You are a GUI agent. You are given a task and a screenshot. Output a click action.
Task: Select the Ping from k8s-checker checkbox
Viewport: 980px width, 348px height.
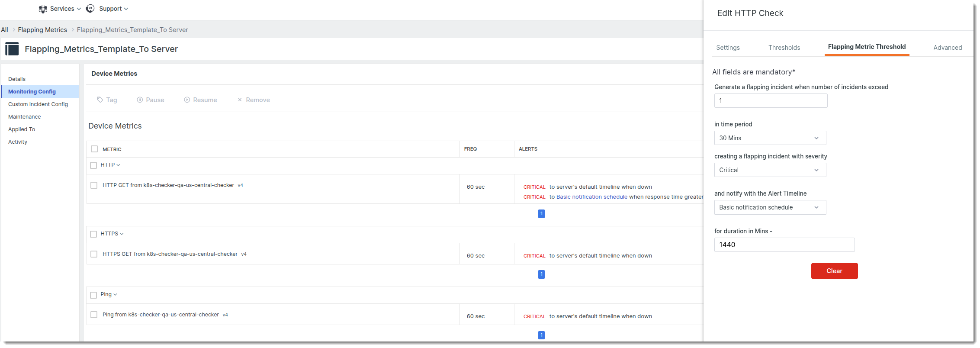click(x=94, y=315)
